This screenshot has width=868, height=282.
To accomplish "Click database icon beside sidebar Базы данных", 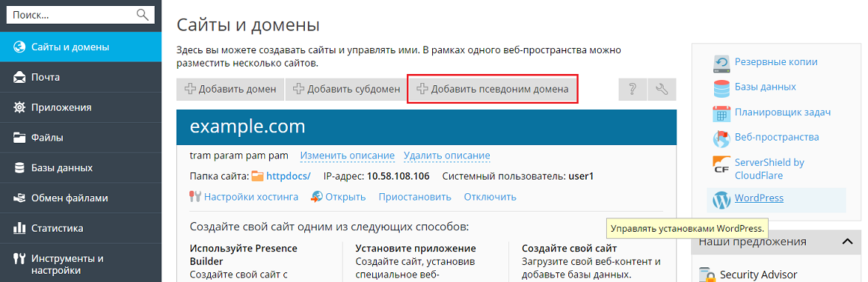I will point(19,168).
